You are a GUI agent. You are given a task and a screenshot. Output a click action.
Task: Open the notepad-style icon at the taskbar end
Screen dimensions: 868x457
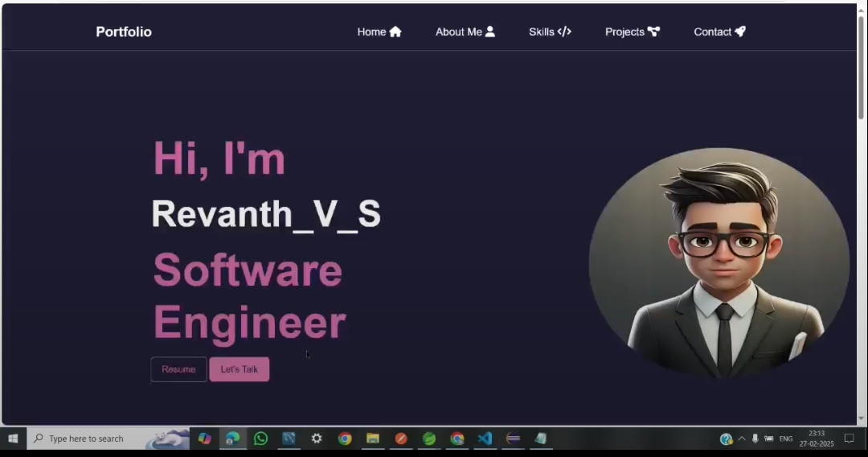point(541,438)
